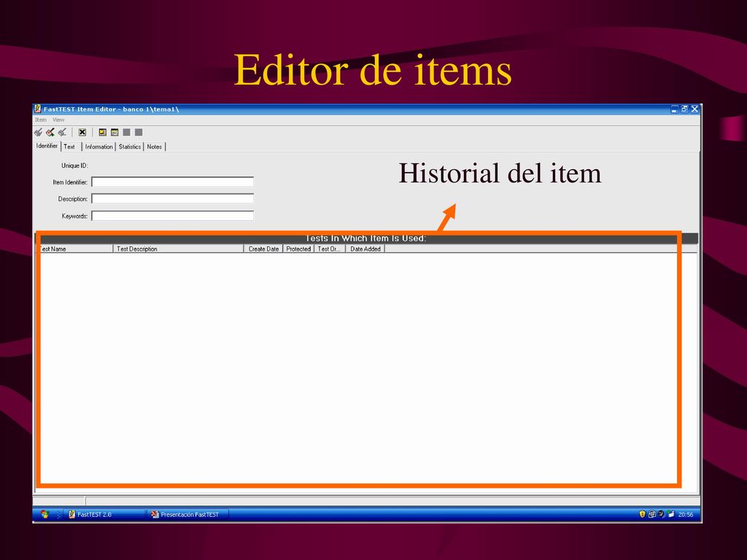
Task: Click the Description input field
Action: 172,198
